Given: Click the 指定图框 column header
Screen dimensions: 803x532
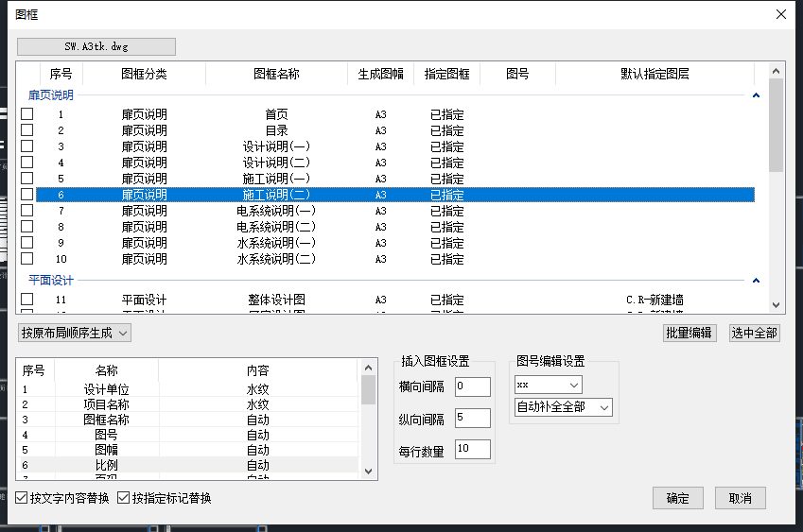Looking at the screenshot, I should (x=446, y=74).
